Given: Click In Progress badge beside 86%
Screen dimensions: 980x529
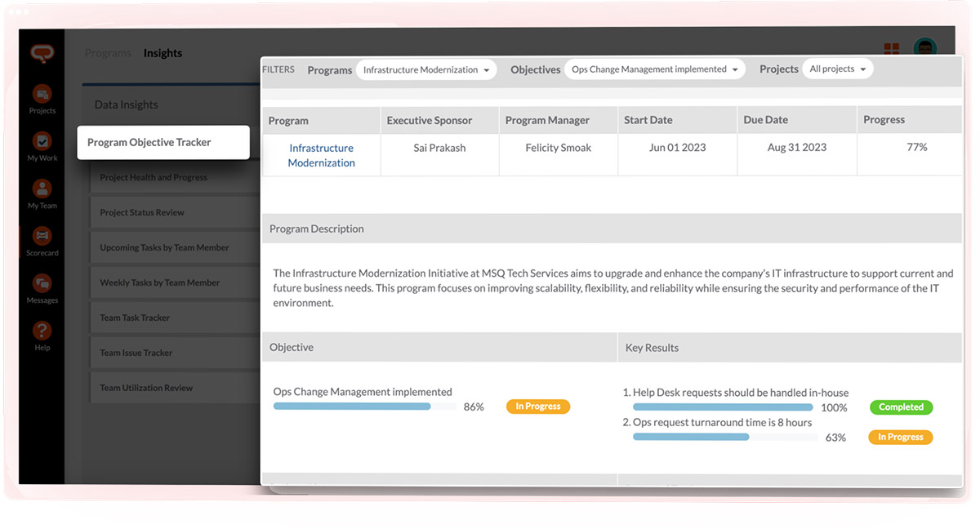Looking at the screenshot, I should (538, 407).
